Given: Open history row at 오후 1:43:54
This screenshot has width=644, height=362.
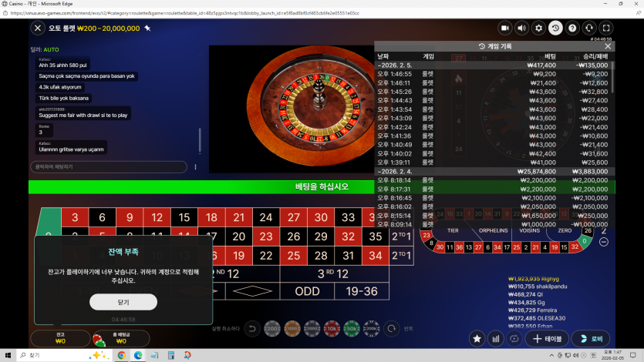Looking at the screenshot, I should click(x=493, y=109).
